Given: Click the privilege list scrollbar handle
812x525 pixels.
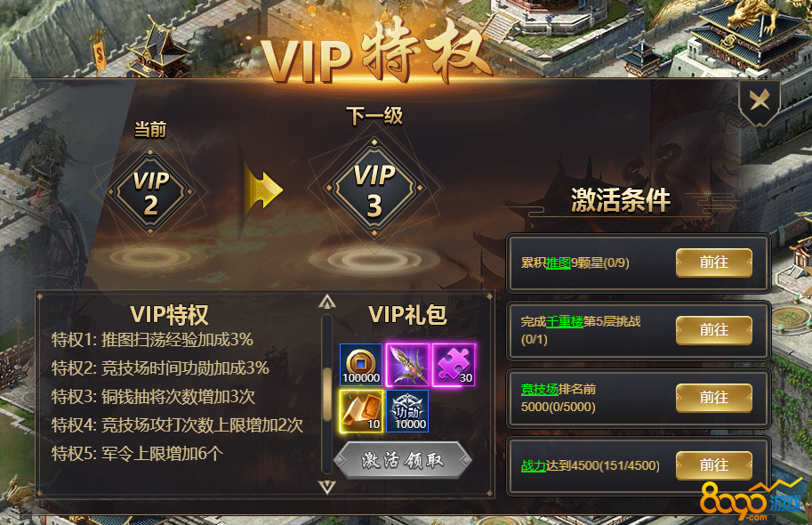Looking at the screenshot, I should pos(327,394).
